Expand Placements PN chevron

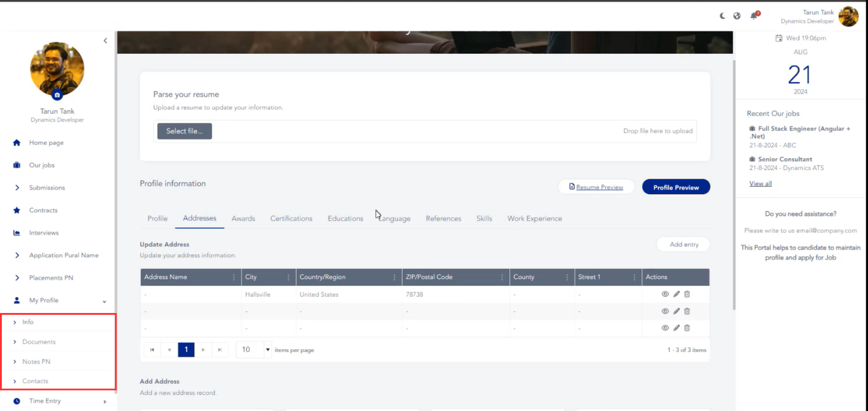[x=17, y=278]
